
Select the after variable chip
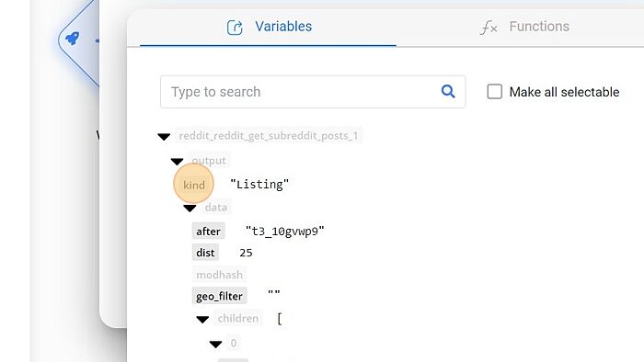tap(208, 232)
